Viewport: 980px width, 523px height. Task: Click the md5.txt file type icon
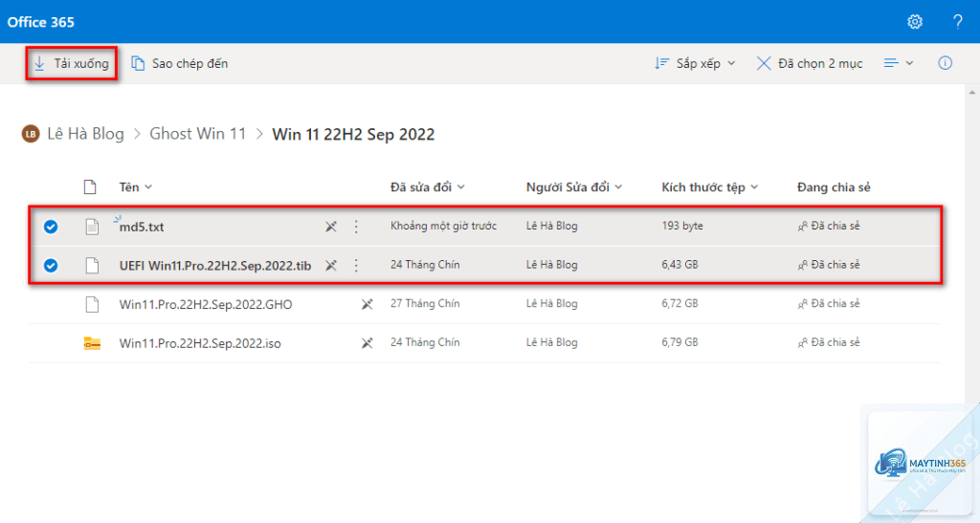pyautogui.click(x=92, y=227)
